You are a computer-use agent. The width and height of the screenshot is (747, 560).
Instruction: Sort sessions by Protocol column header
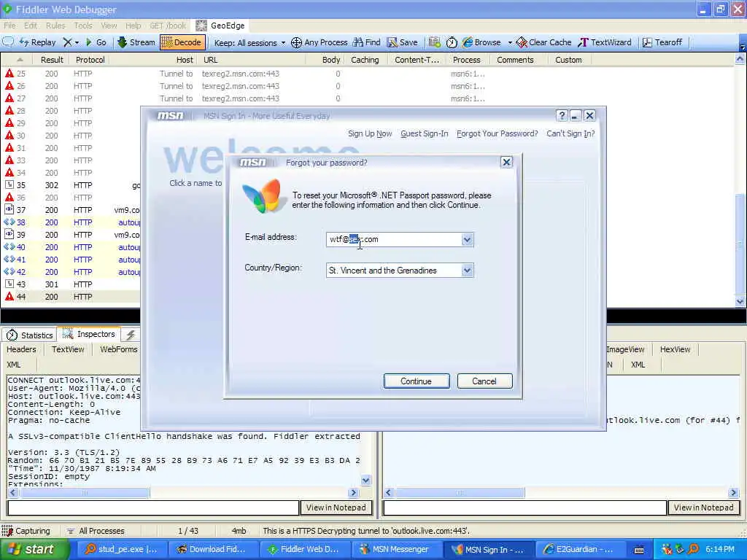click(x=90, y=60)
